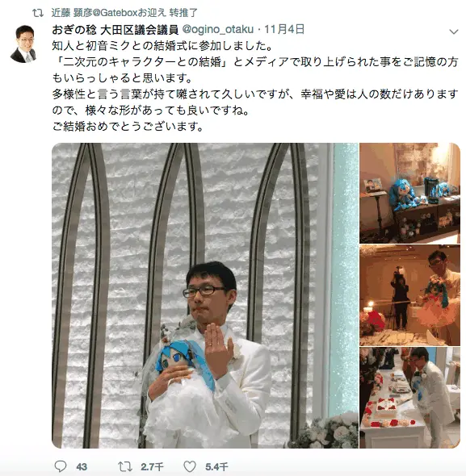Click the 2.7千 retweet count
The width and height of the screenshot is (466, 476).
(x=152, y=467)
